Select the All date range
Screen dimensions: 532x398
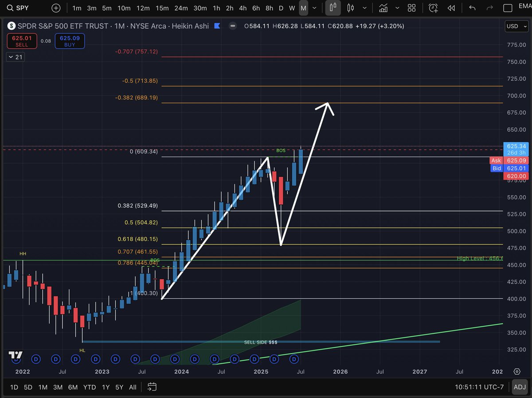[133, 387]
